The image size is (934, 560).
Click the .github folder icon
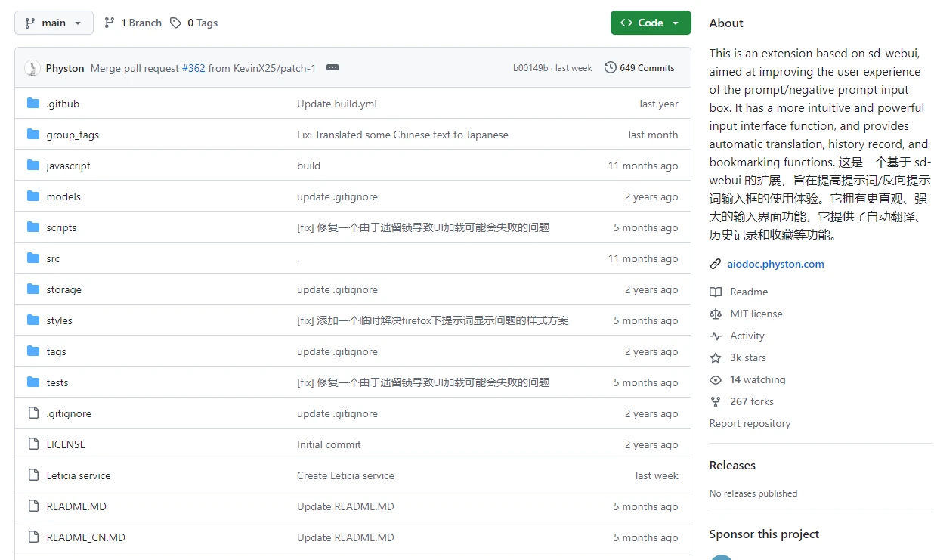[x=33, y=104]
